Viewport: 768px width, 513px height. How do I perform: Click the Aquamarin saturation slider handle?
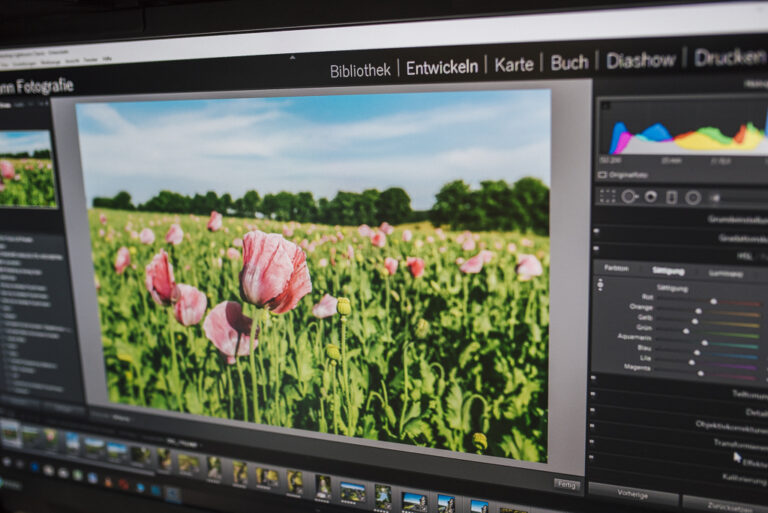[705, 342]
